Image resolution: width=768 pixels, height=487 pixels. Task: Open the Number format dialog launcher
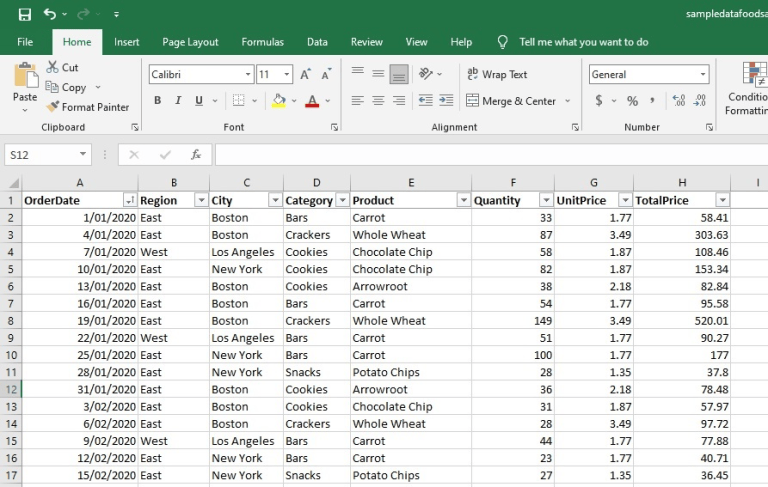click(709, 127)
